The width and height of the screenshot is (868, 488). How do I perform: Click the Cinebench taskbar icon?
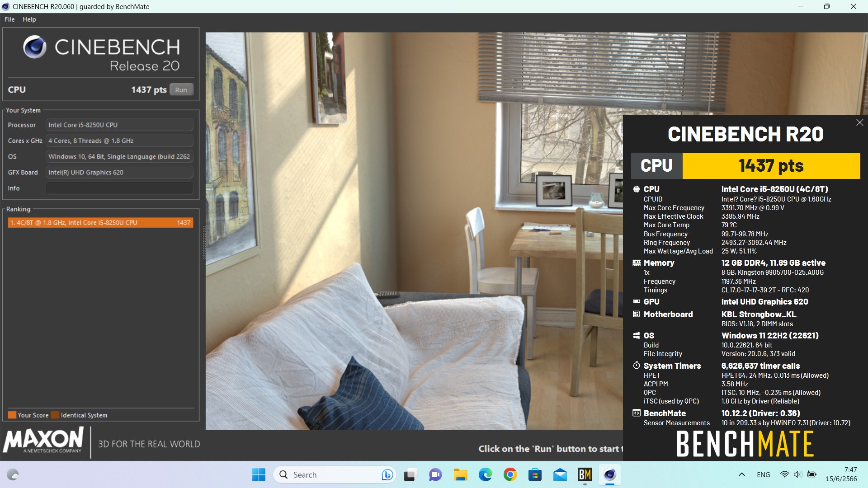point(609,474)
